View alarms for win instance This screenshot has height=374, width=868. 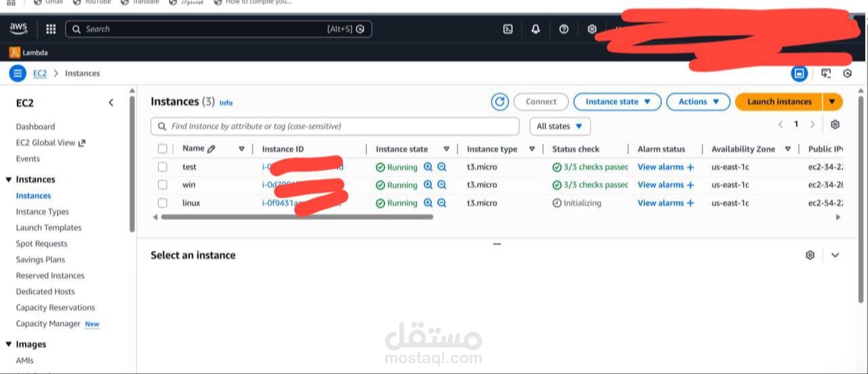pos(666,185)
